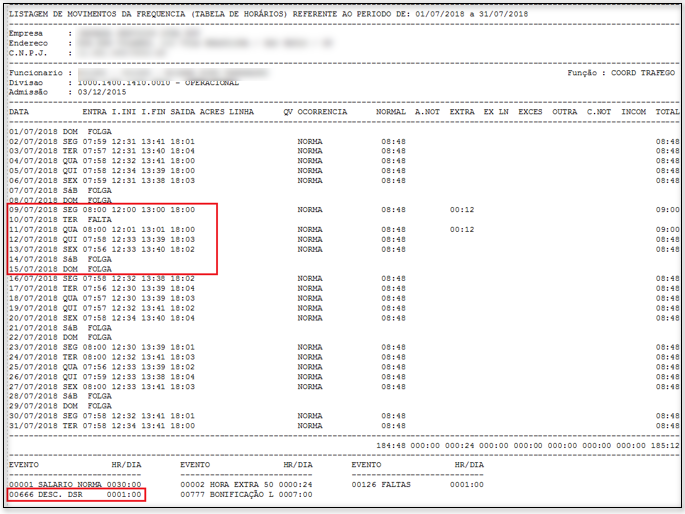This screenshot has width=685, height=514.
Task: Click 'FOLGA' on the 15/07/2018 row
Action: 100,269
